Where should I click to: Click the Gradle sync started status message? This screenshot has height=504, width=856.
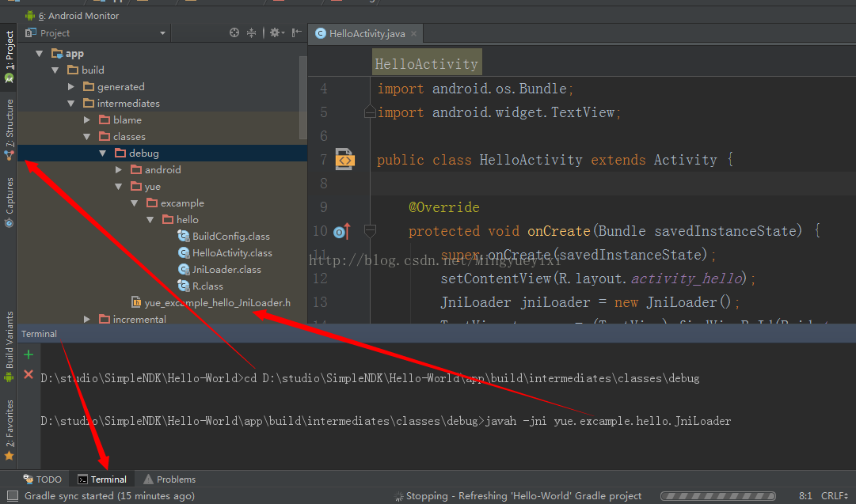(x=109, y=496)
